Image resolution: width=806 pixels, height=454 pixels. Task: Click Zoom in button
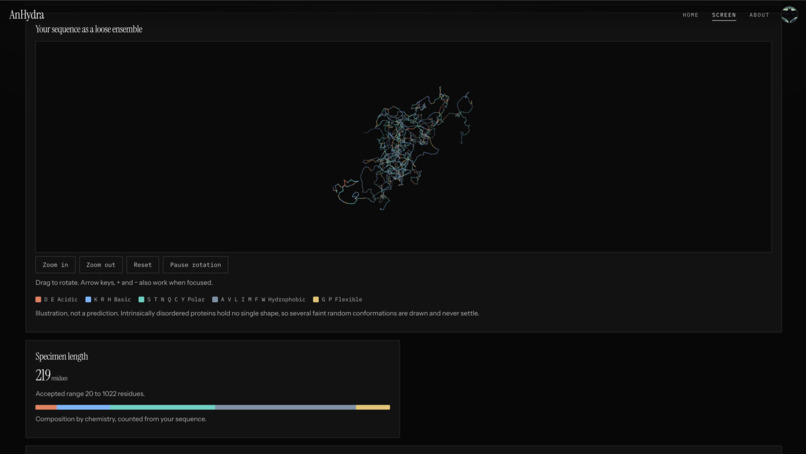(56, 265)
